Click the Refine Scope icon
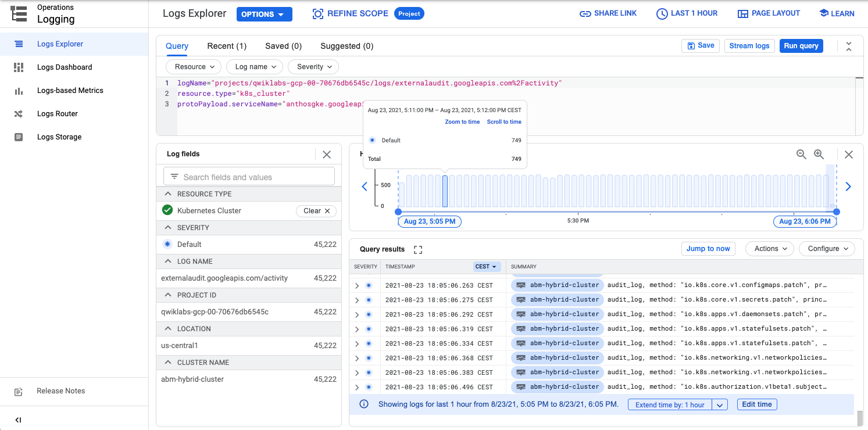The height and width of the screenshot is (430, 868). tap(317, 14)
